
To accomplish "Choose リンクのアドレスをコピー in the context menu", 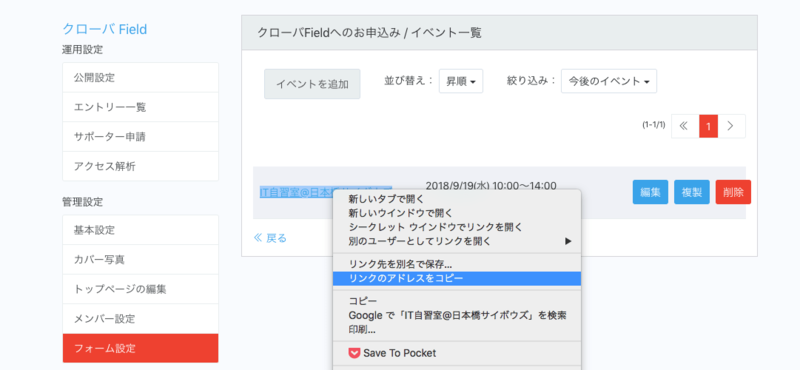I will point(457,279).
